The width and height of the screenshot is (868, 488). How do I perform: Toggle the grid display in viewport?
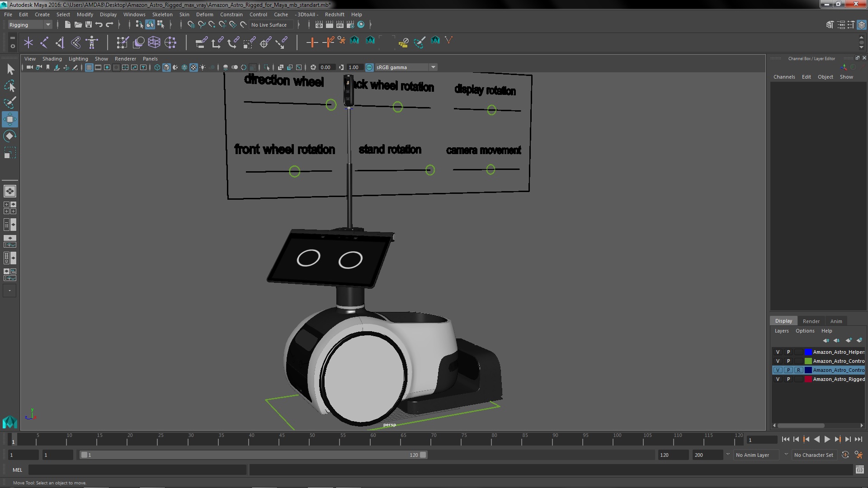click(x=89, y=67)
